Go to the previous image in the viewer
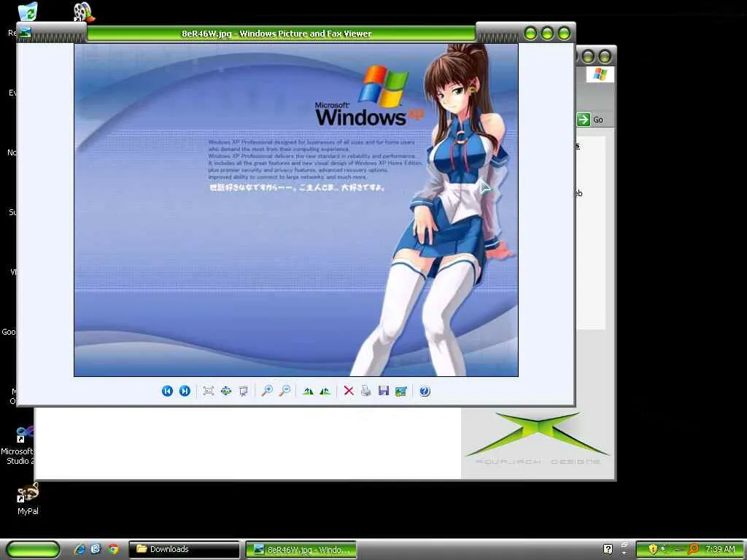Viewport: 747px width, 560px height. [x=167, y=391]
